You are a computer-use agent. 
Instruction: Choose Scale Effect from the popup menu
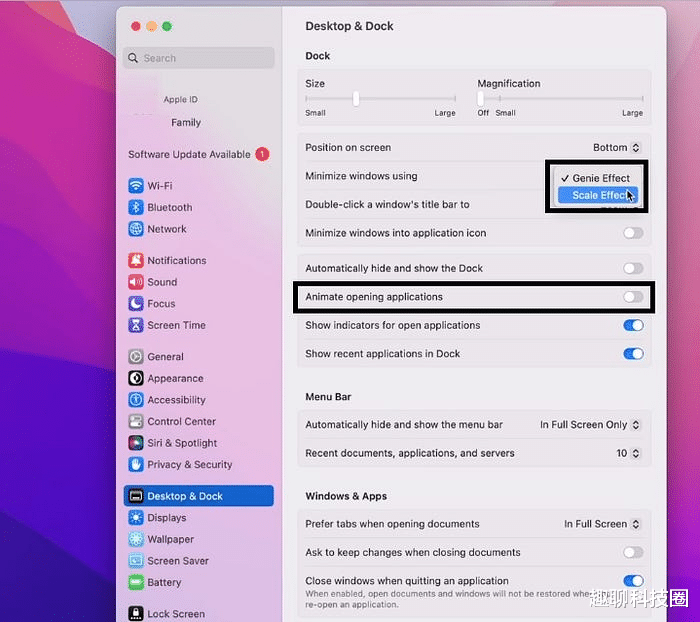click(598, 195)
